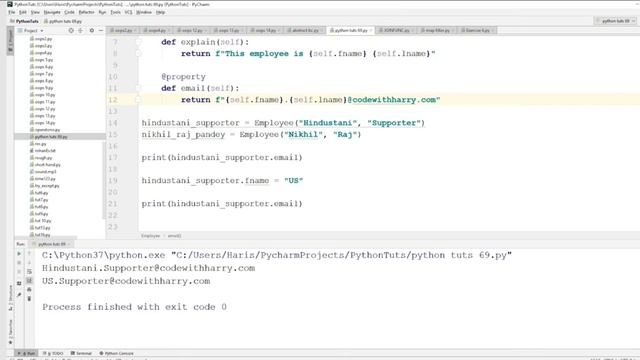Click the restore layout icon in Run panel

[x=19, y=283]
